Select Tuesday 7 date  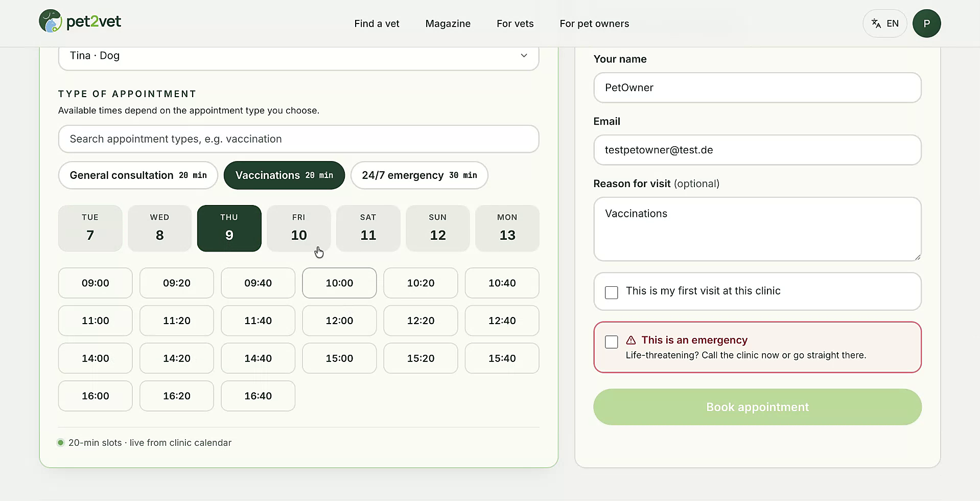pos(90,228)
